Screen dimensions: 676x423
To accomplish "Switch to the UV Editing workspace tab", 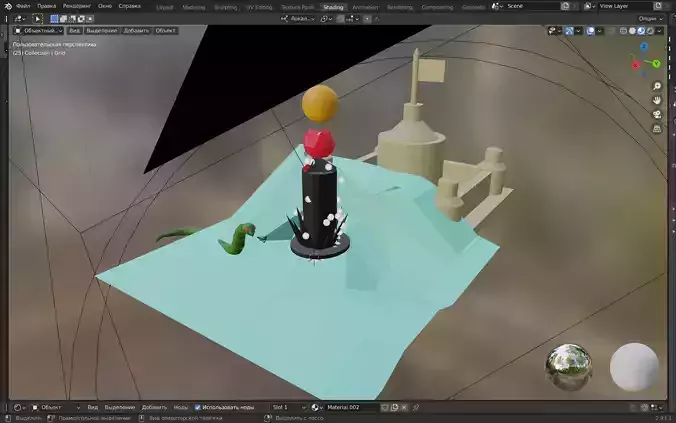I will (259, 7).
